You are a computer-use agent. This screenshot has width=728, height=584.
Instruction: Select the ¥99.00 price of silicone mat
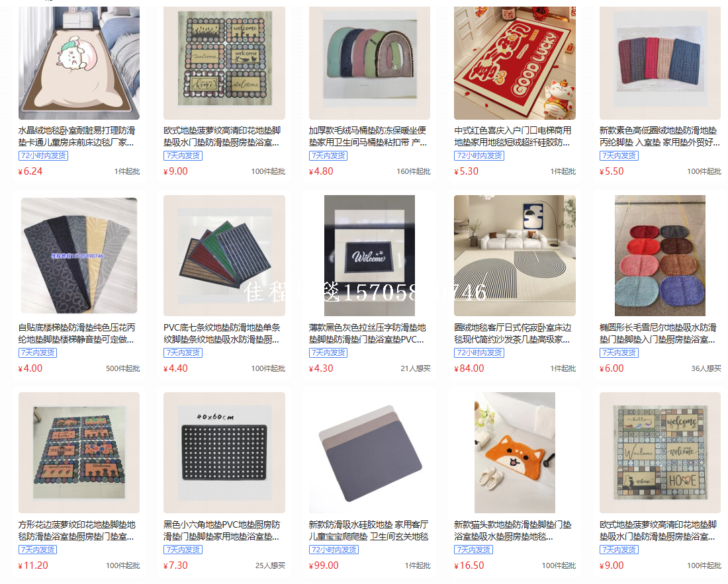pyautogui.click(x=324, y=565)
